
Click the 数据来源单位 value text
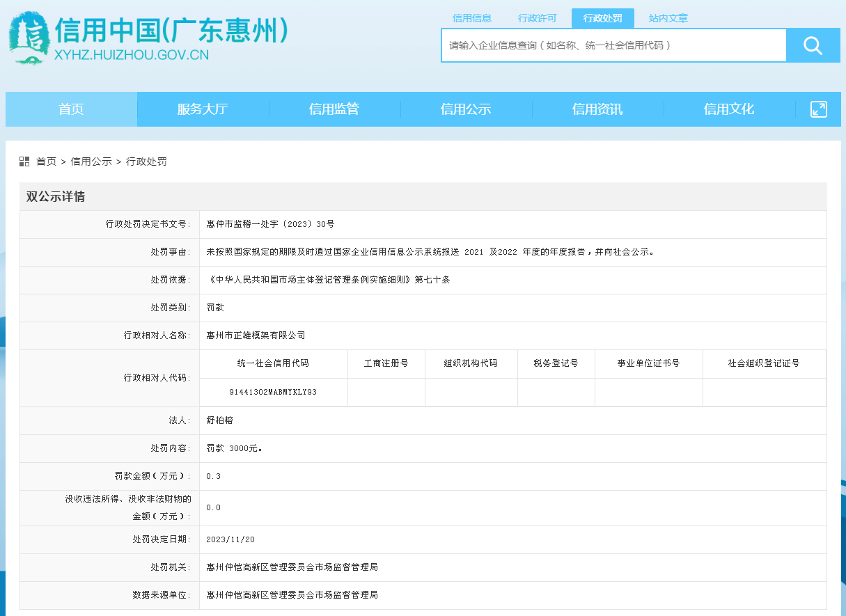pos(292,595)
